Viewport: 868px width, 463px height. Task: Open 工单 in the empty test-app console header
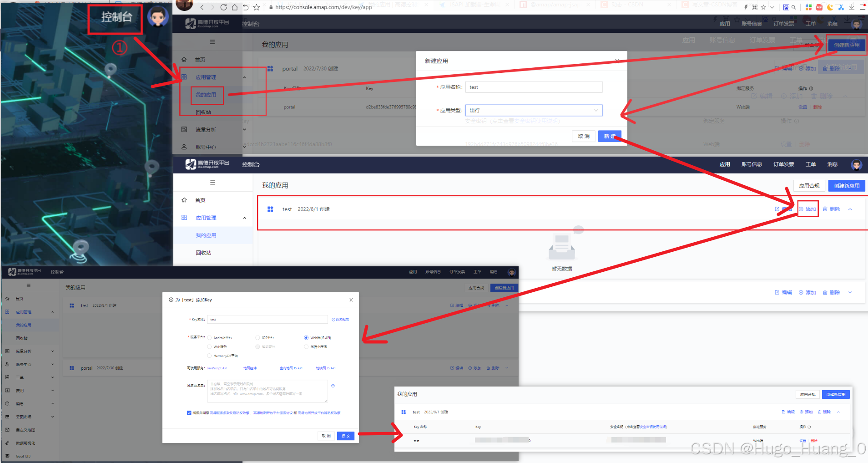pyautogui.click(x=811, y=164)
